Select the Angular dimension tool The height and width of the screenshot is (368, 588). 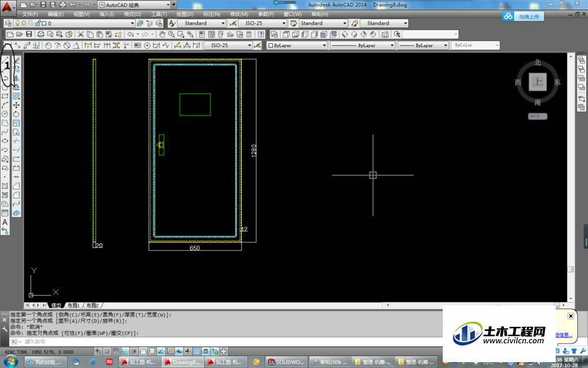click(x=76, y=45)
